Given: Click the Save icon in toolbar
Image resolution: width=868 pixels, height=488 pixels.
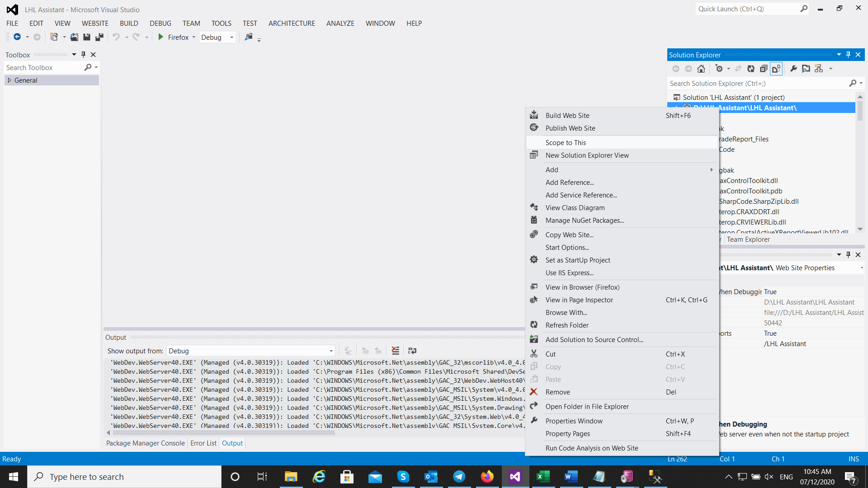Looking at the screenshot, I should (87, 37).
